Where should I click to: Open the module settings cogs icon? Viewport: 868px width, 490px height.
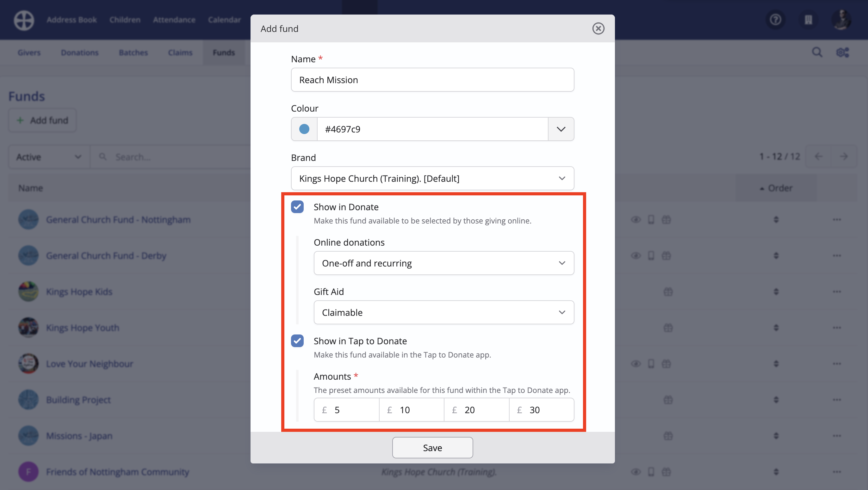click(x=842, y=52)
